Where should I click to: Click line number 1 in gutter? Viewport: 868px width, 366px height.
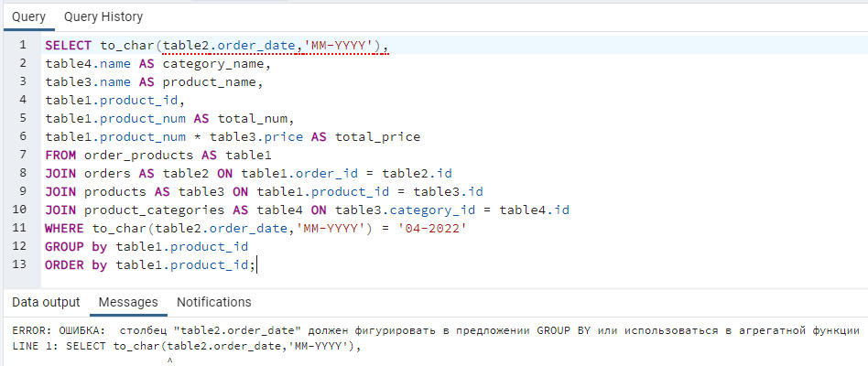(23, 45)
